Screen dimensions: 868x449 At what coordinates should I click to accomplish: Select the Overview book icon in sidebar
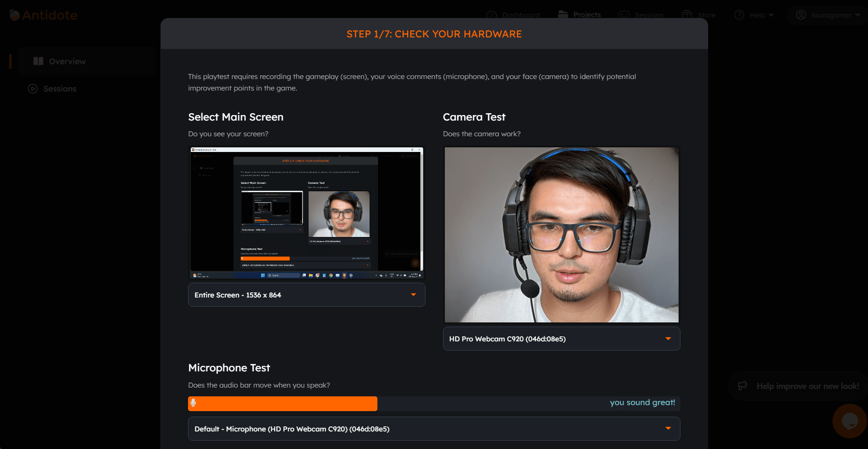click(x=39, y=61)
